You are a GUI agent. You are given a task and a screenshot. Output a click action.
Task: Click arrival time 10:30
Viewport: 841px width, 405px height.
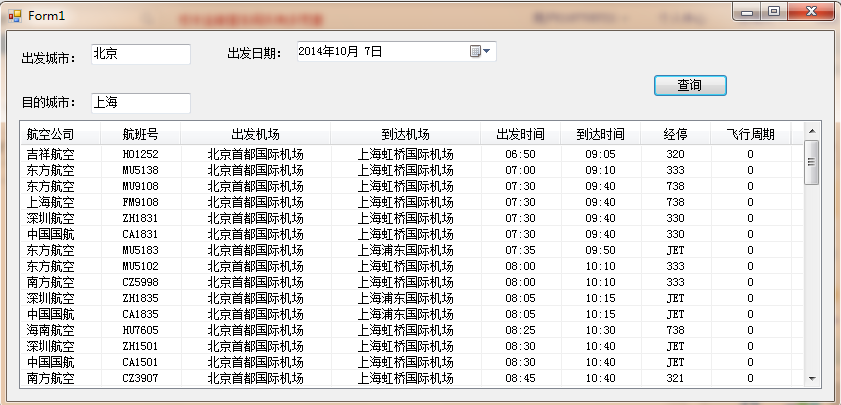(601, 330)
